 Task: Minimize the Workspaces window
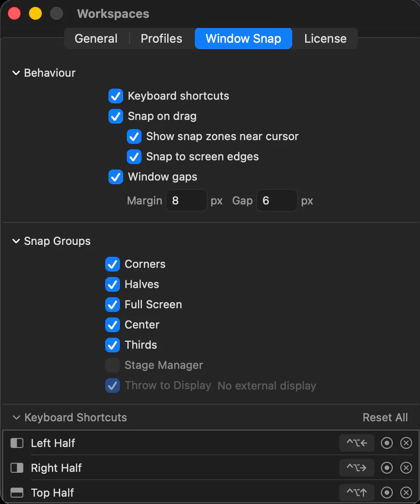click(x=35, y=14)
